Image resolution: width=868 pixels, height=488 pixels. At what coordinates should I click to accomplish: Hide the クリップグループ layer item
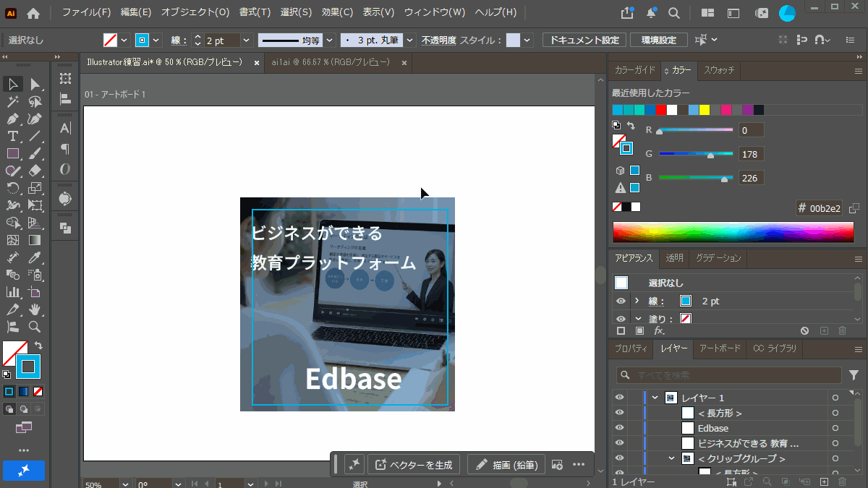[x=619, y=458]
